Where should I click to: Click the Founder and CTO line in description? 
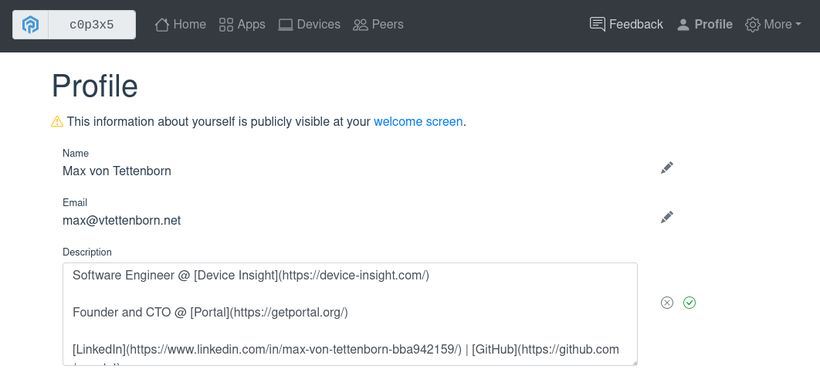click(210, 313)
